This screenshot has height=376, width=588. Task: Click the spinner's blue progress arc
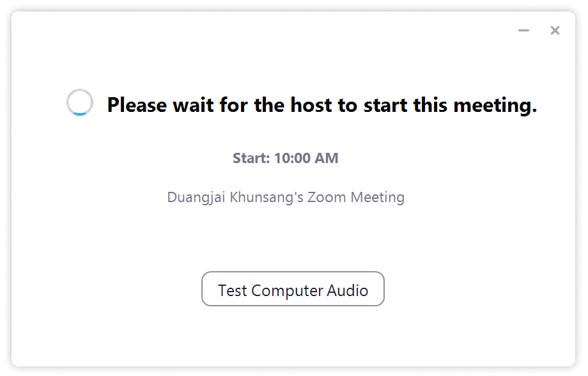[x=80, y=114]
